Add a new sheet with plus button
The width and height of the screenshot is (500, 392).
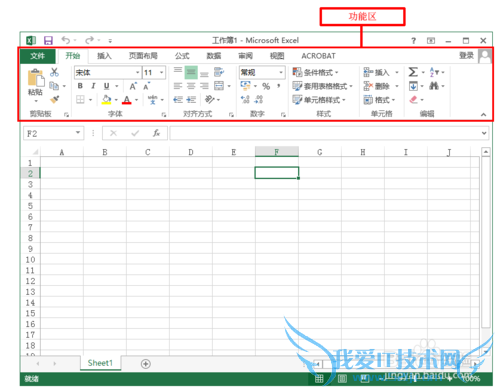[x=146, y=364]
